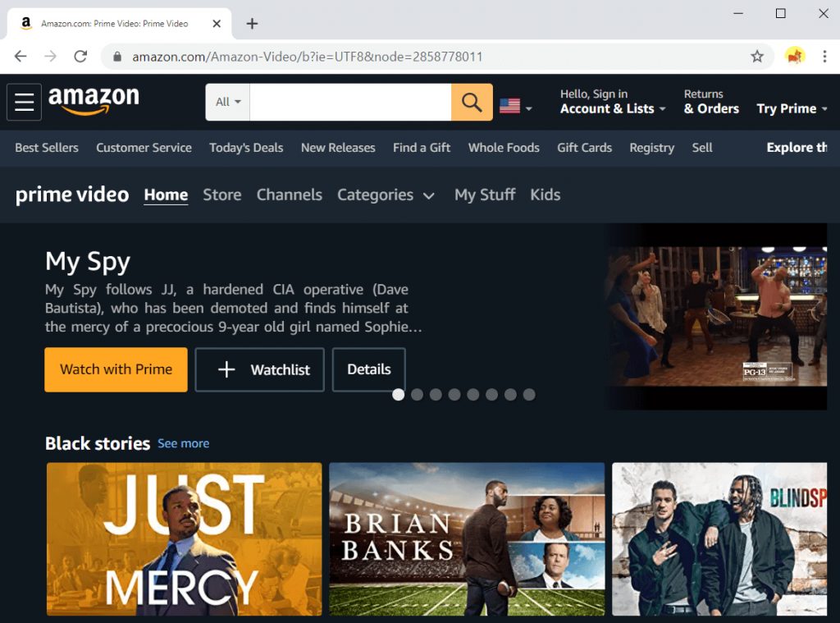
Task: Open Find a Gift
Action: (422, 148)
